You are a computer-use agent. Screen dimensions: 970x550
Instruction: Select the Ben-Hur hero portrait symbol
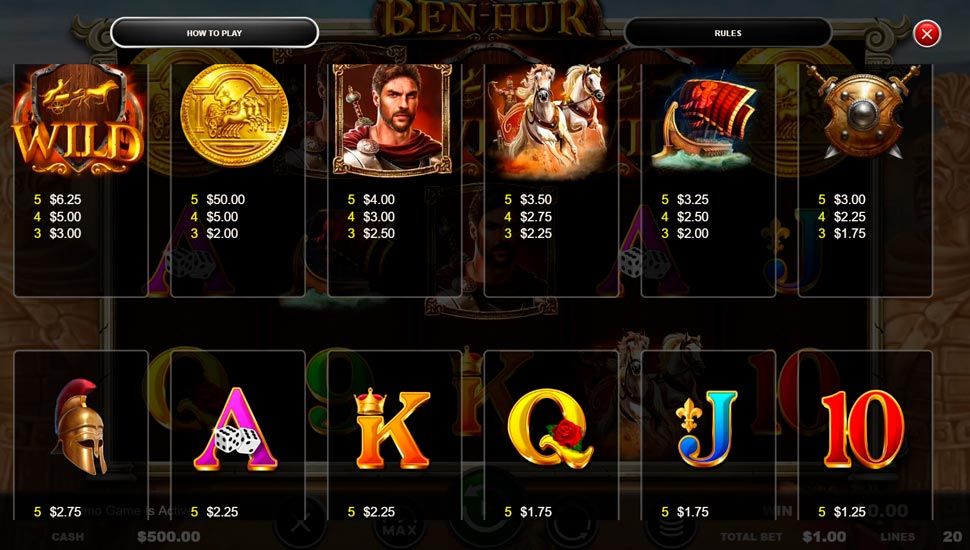[x=392, y=119]
